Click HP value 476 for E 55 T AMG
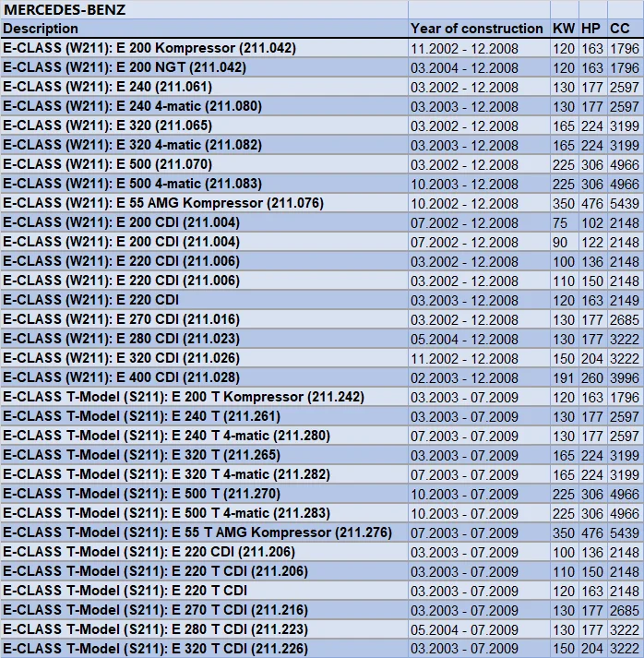This screenshot has width=644, height=658. click(593, 532)
